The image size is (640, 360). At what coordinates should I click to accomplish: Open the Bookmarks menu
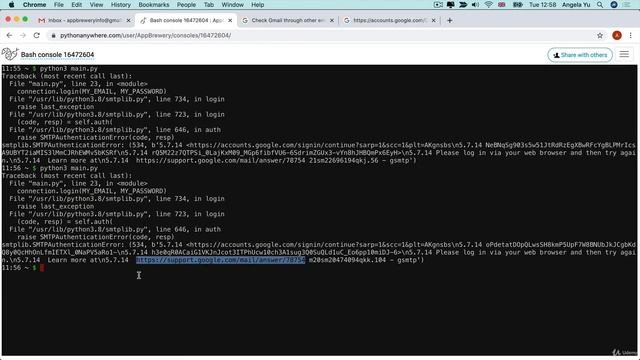pyautogui.click(x=154, y=4)
